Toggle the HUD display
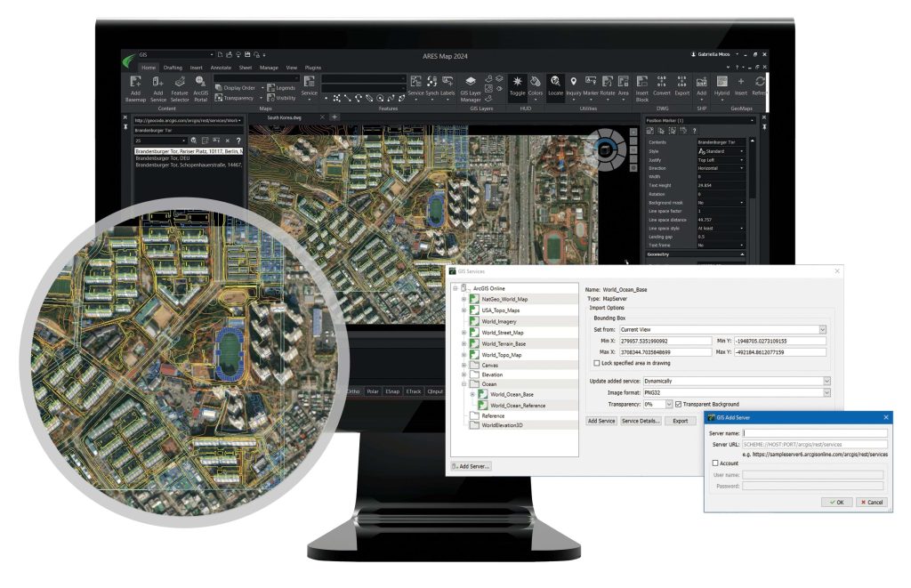The width and height of the screenshot is (911, 588). tap(517, 85)
